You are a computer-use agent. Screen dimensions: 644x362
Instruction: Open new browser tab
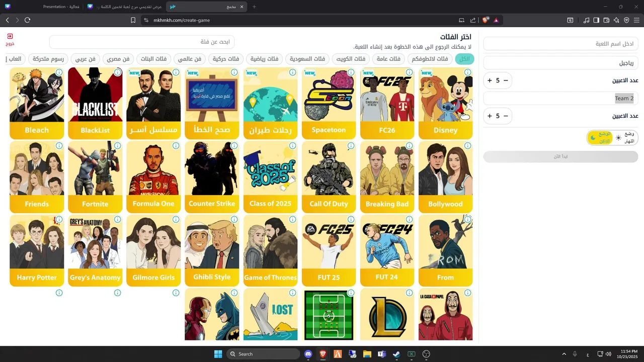point(254,7)
